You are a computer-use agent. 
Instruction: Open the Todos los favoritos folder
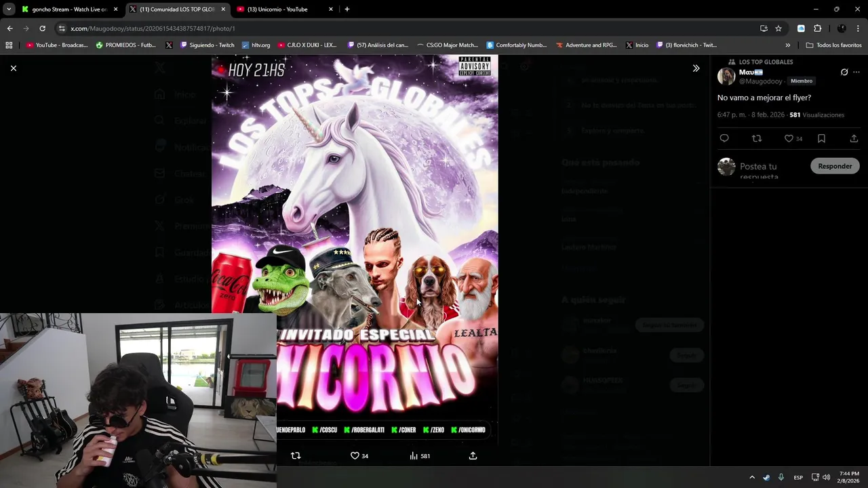tap(834, 45)
